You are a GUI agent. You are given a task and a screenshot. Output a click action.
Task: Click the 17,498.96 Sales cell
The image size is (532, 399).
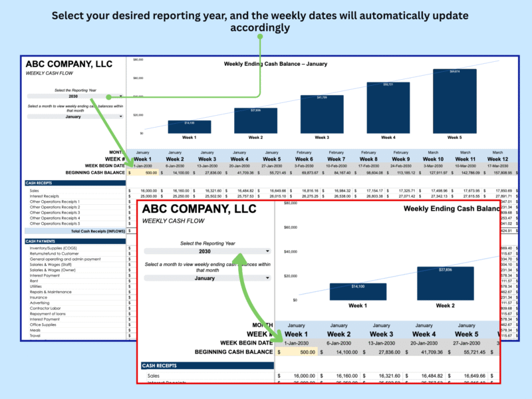(434, 191)
